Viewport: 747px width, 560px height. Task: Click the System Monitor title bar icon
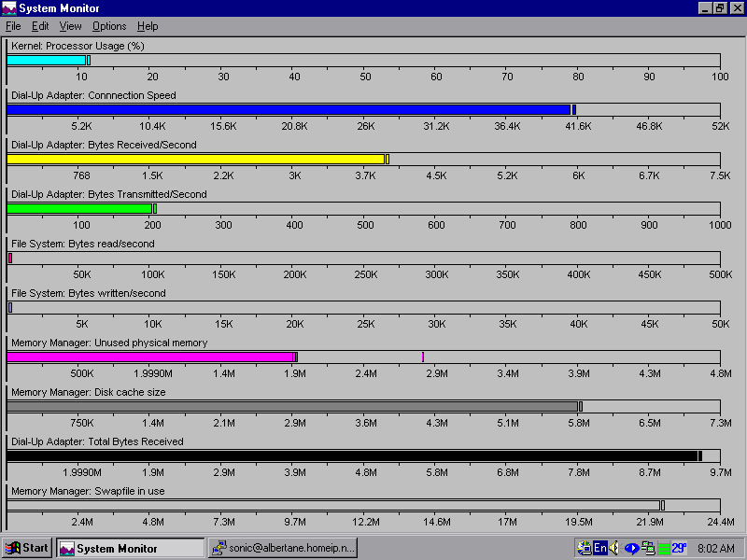pyautogui.click(x=10, y=8)
